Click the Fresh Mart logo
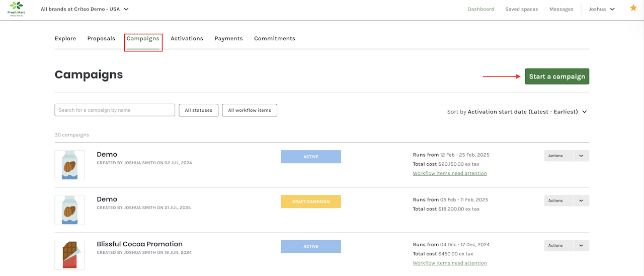644x276 pixels. pos(16,9)
